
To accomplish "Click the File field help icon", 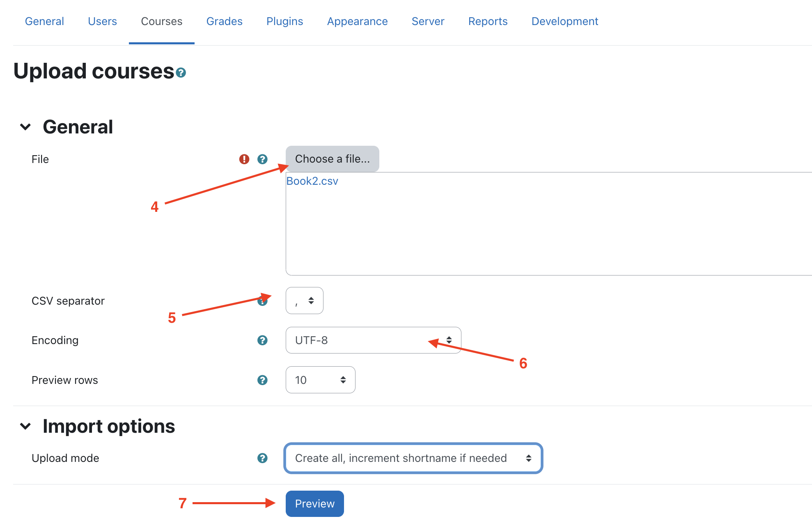I will coord(262,159).
